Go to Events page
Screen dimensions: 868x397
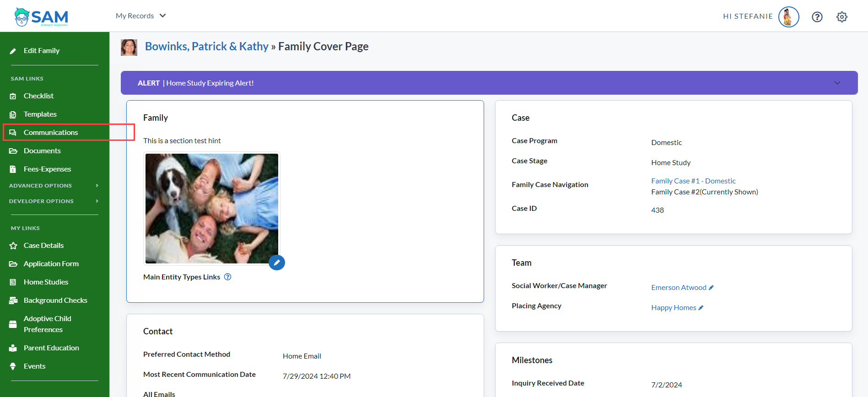[x=34, y=366]
